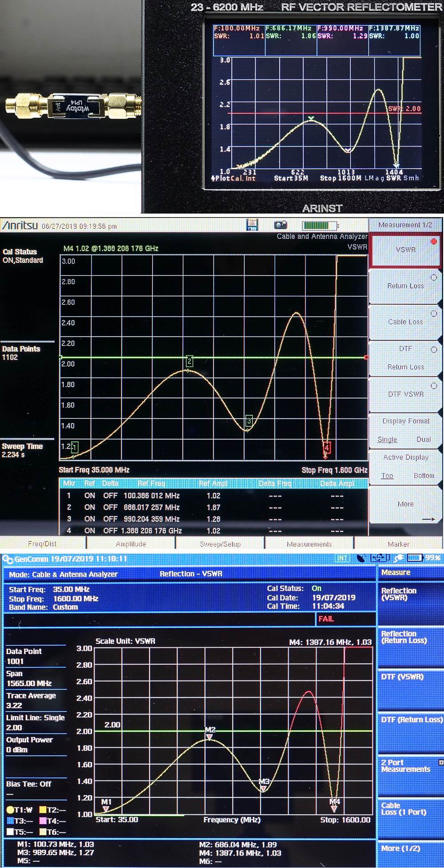Tap the GenComm 99% battery icon
444x868 pixels.
click(415, 558)
